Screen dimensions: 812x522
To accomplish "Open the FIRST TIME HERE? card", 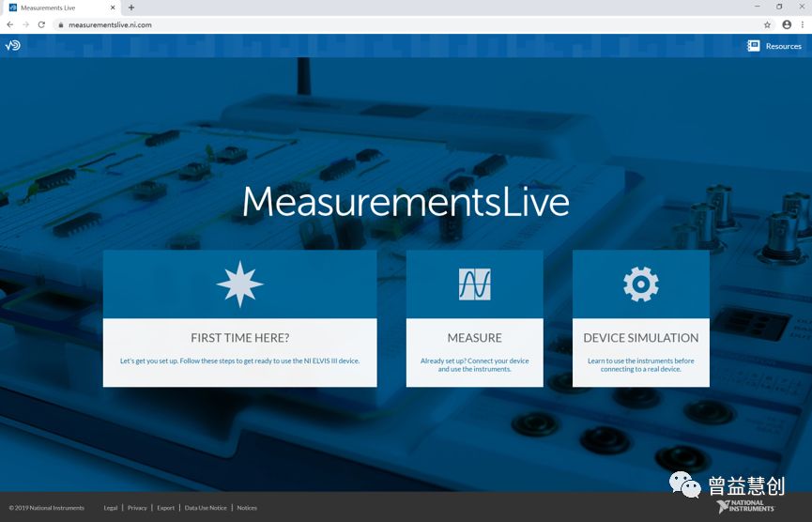I will (239, 318).
